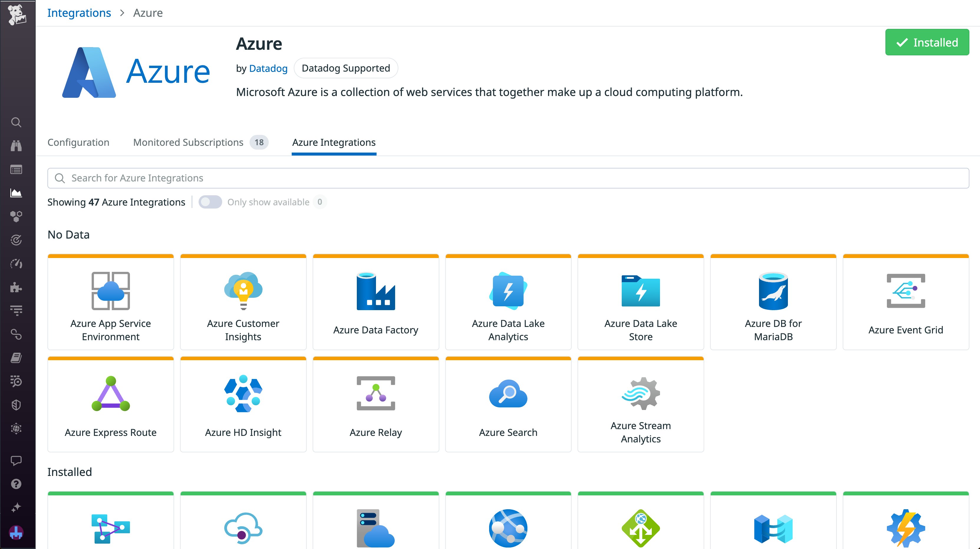Toggle the Only show available switch
Screen dimensions: 980x549
(x=210, y=202)
